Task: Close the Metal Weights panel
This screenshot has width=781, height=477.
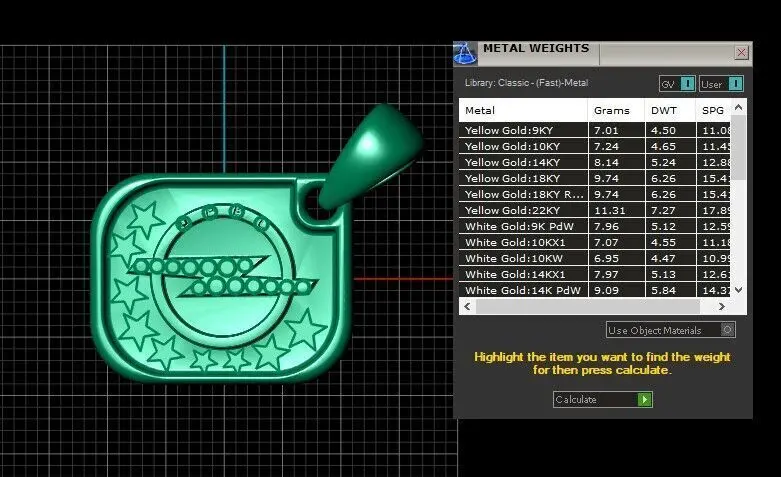Action: click(741, 52)
